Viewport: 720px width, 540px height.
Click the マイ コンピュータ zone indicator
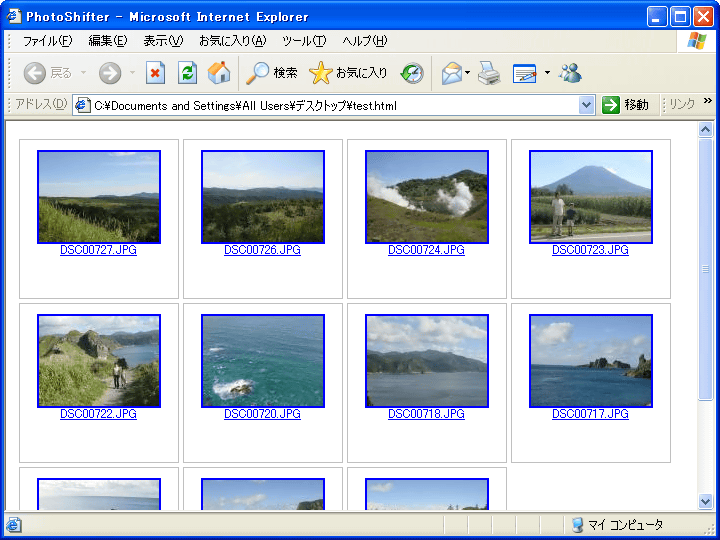tap(618, 524)
